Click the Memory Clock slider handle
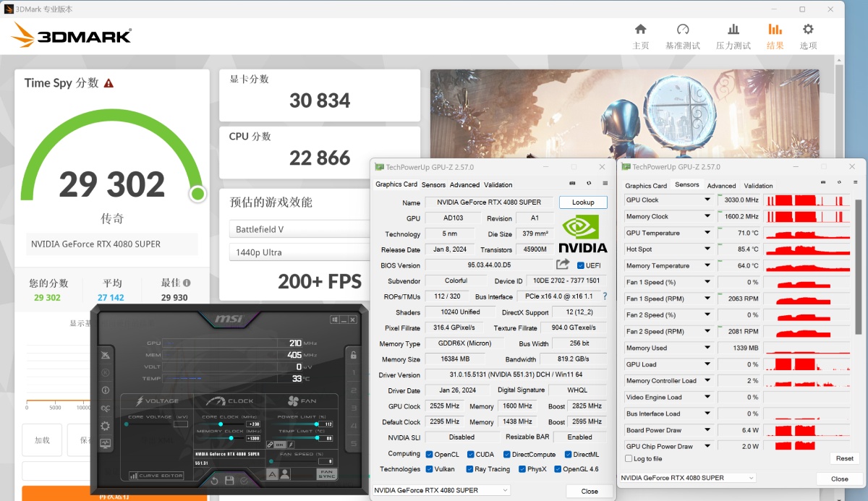Image resolution: width=868 pixels, height=501 pixels. pyautogui.click(x=231, y=438)
